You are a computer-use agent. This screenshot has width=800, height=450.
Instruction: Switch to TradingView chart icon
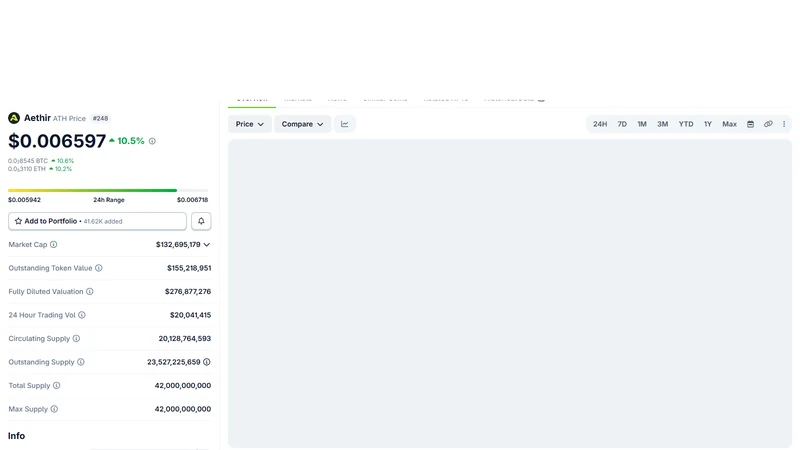[x=345, y=124]
